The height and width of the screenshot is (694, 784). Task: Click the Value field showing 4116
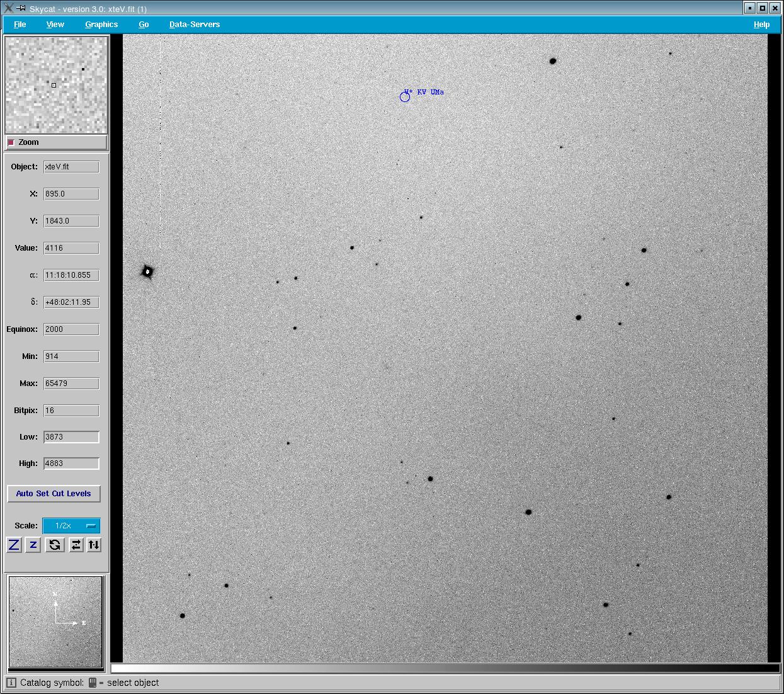pyautogui.click(x=71, y=248)
